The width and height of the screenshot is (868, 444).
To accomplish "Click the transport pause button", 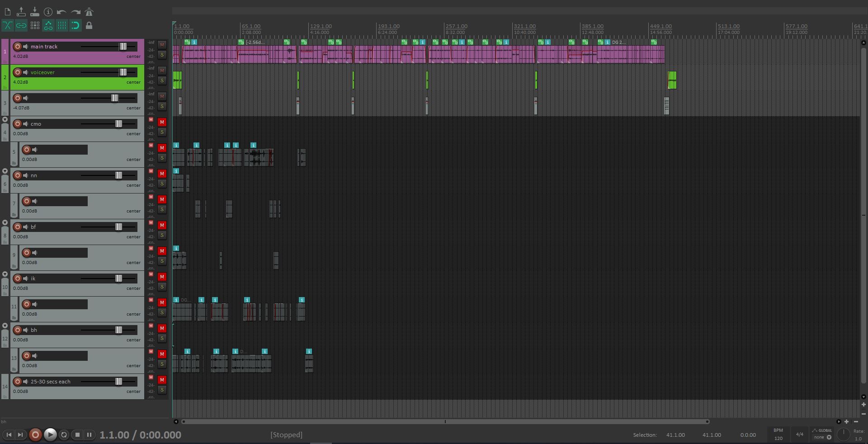I will (x=90, y=435).
